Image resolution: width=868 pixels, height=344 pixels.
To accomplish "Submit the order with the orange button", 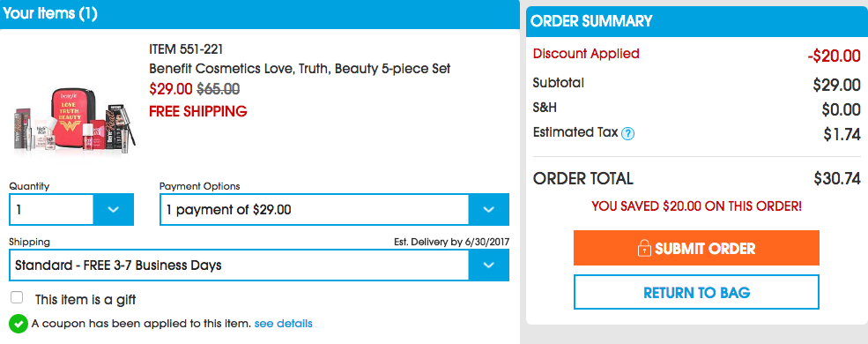I will (696, 248).
